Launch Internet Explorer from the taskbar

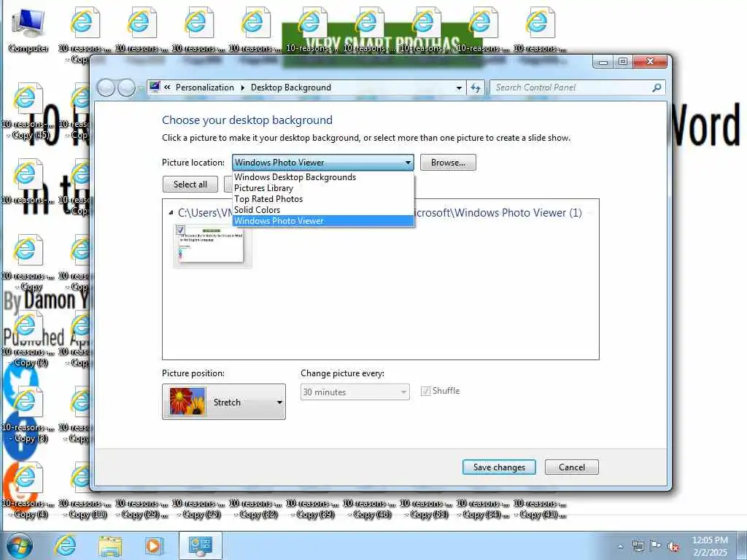[65, 545]
